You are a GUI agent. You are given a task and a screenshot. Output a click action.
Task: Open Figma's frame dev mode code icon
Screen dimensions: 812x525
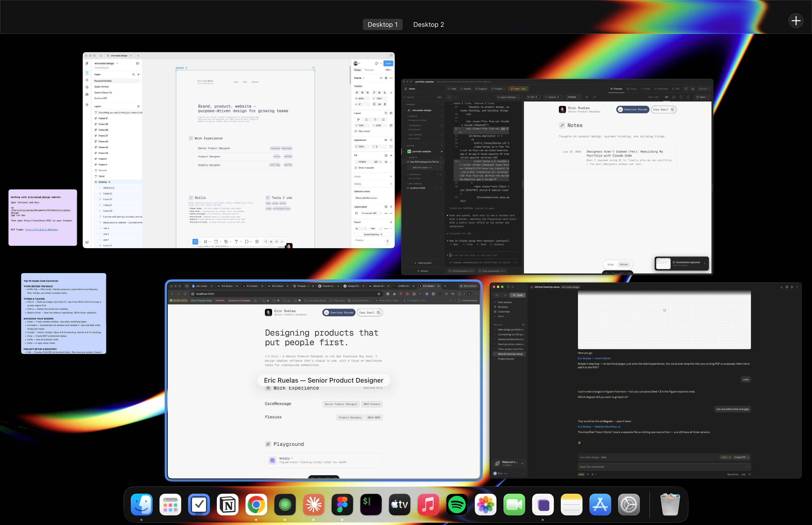[381, 78]
